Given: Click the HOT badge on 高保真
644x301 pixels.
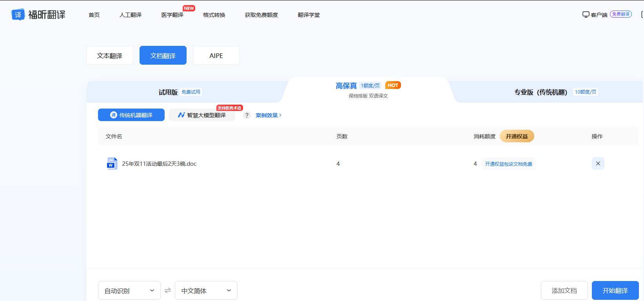Looking at the screenshot, I should click(393, 85).
